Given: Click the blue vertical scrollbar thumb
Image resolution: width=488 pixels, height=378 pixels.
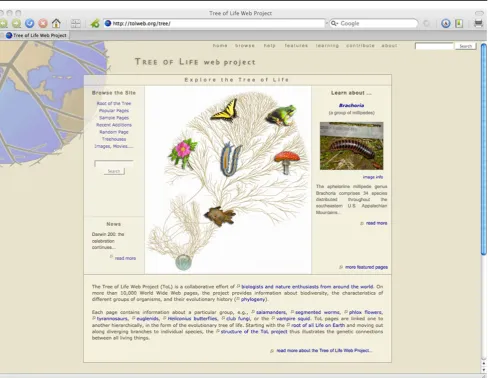Looking at the screenshot, I should pos(484,149).
